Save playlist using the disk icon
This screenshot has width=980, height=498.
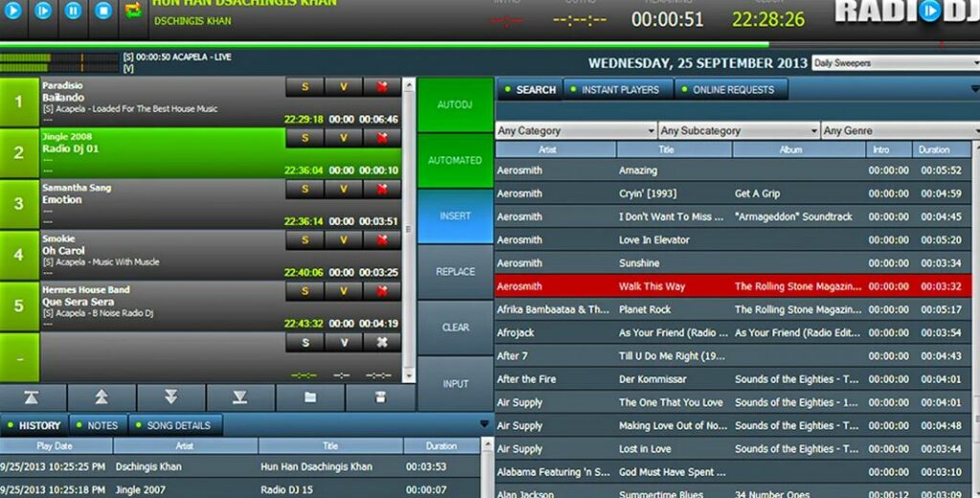click(x=380, y=397)
